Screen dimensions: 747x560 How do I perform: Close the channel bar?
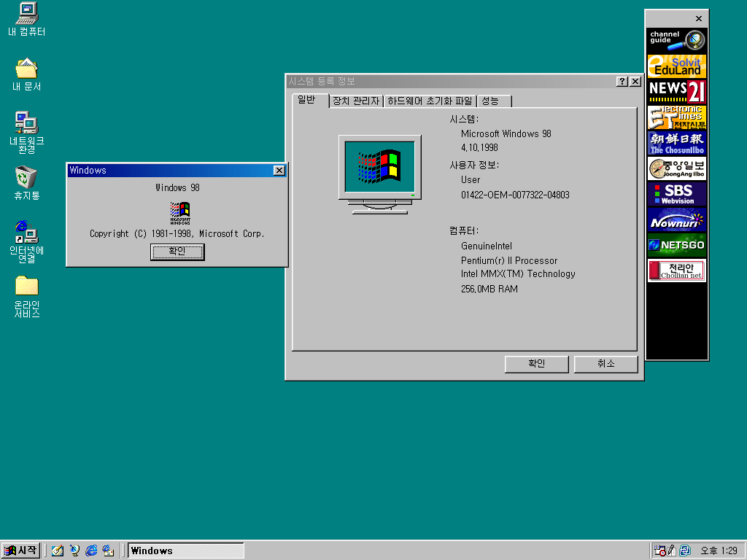point(698,18)
